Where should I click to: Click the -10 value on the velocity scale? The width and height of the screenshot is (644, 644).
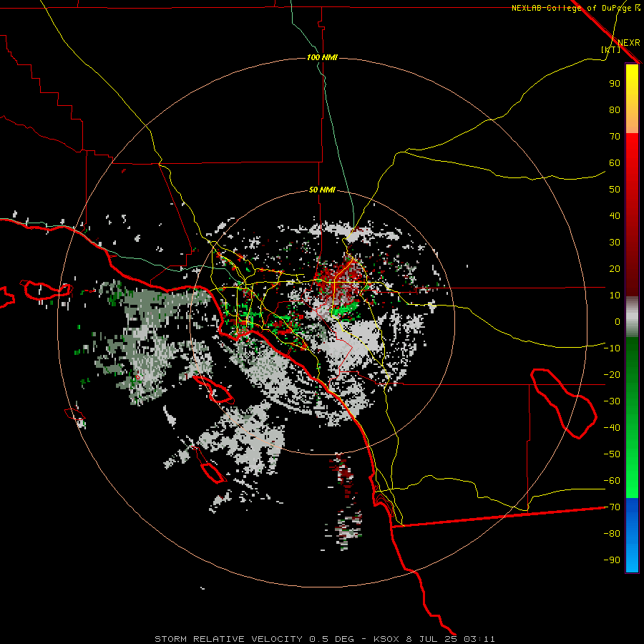tap(612, 348)
